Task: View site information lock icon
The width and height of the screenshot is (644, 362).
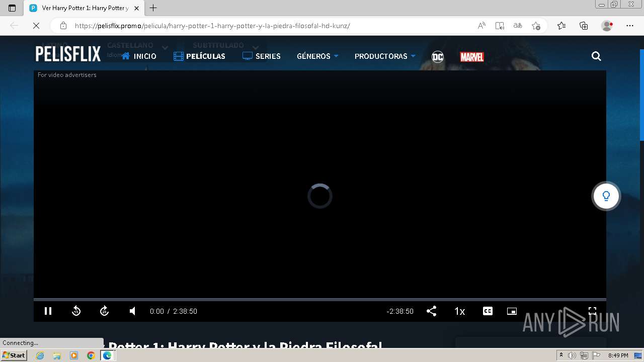Action: [x=63, y=26]
